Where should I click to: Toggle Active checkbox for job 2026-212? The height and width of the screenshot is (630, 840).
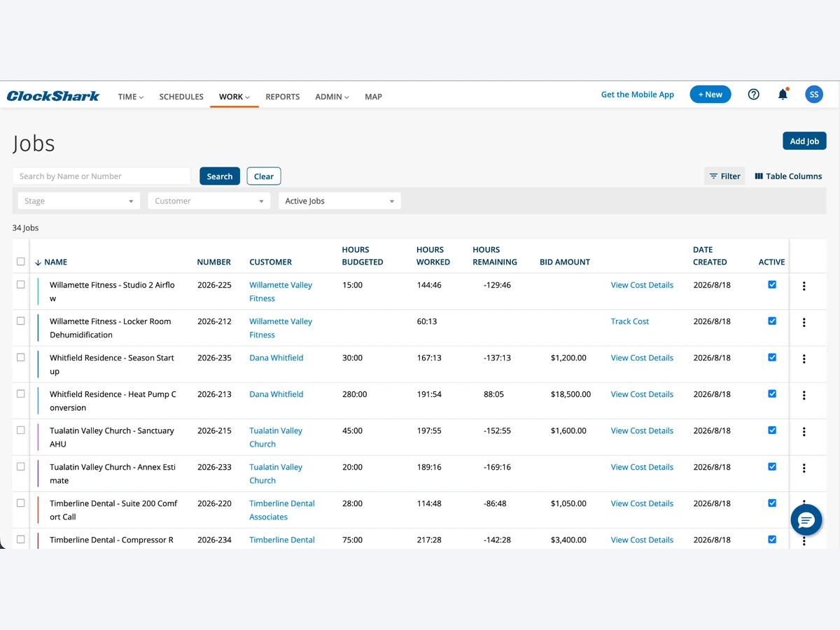[772, 321]
